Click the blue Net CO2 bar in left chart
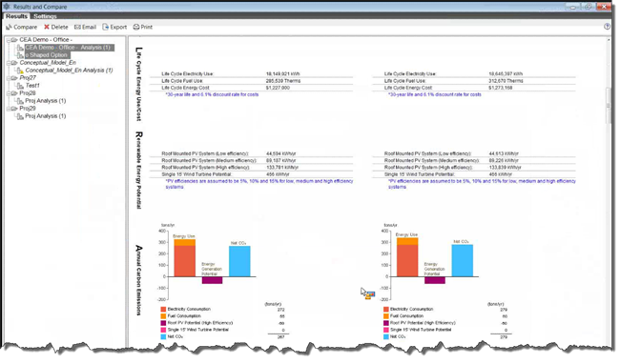 click(239, 261)
